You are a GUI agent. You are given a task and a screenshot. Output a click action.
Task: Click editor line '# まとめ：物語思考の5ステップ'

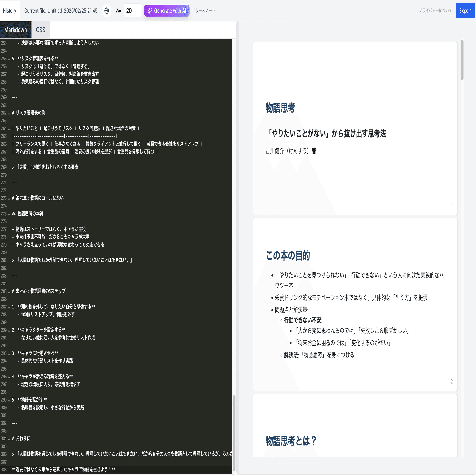pyautogui.click(x=39, y=291)
